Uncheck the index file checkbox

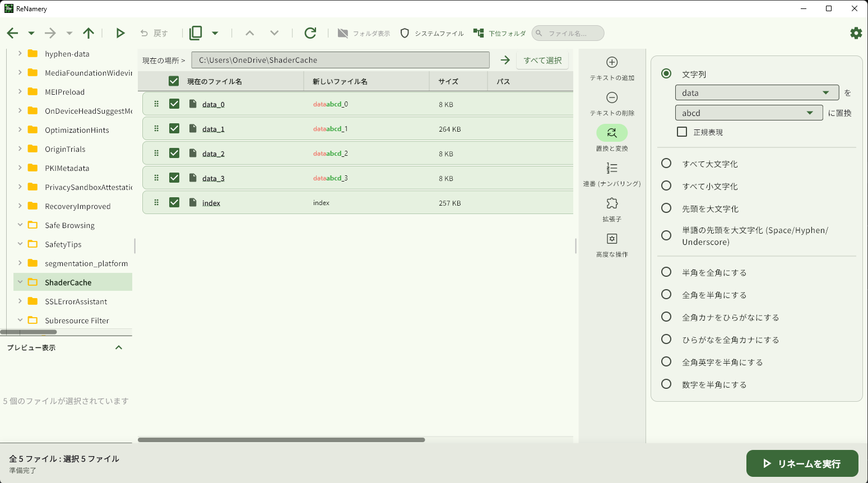point(174,202)
